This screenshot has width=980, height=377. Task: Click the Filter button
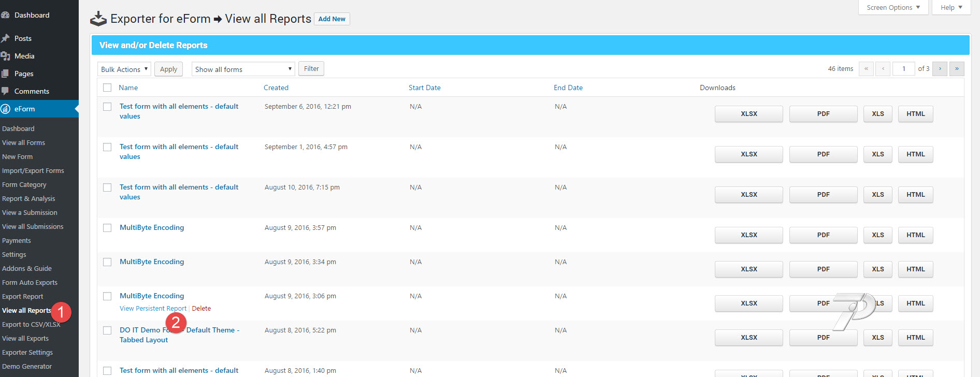311,68
